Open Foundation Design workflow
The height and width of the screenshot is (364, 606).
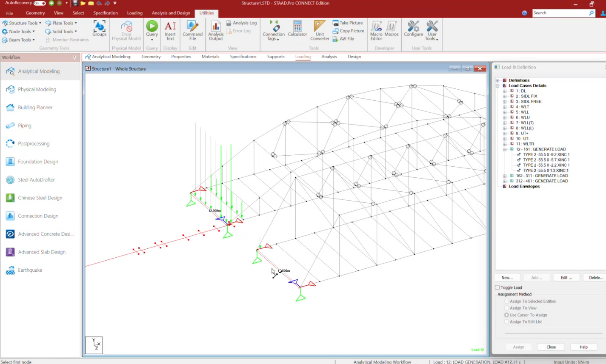coord(40,162)
